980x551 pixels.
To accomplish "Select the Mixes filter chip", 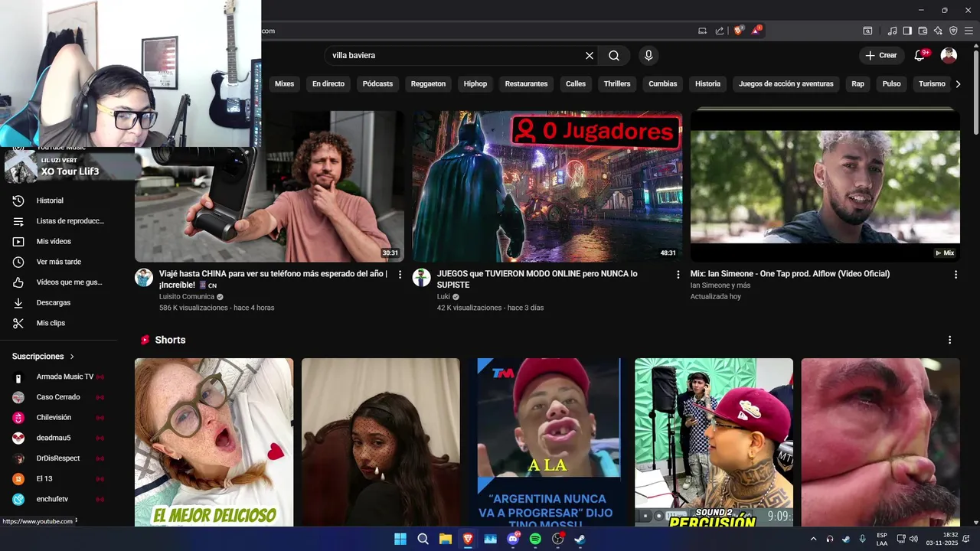I will pos(284,83).
